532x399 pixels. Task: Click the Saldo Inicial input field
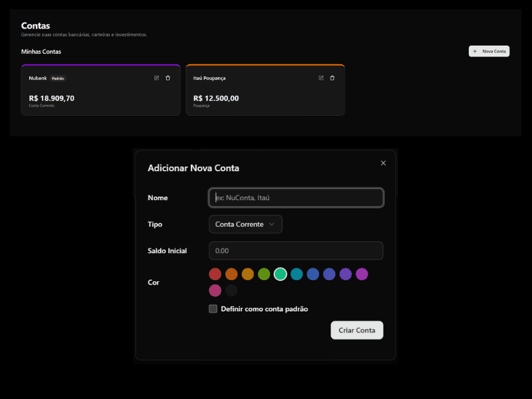click(x=296, y=251)
